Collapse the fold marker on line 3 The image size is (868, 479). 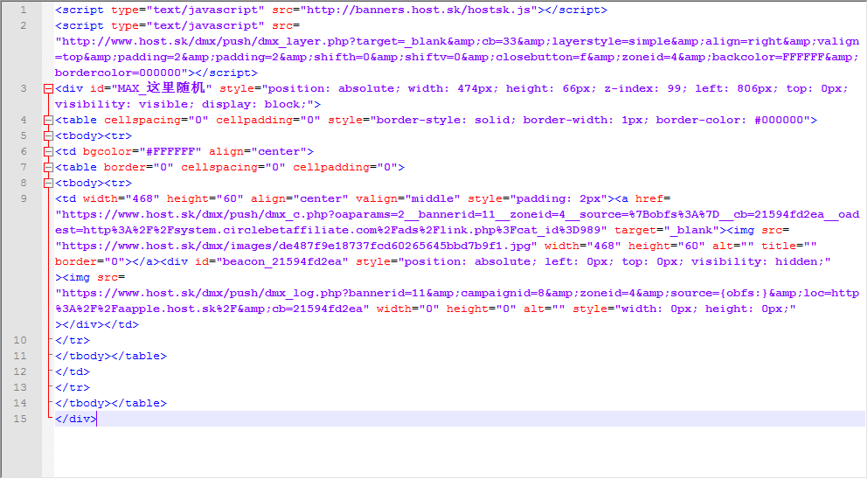tap(48, 88)
